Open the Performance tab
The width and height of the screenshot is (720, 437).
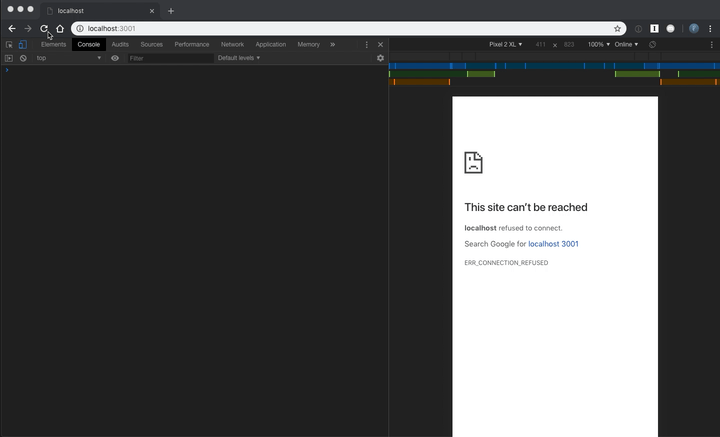(191, 45)
